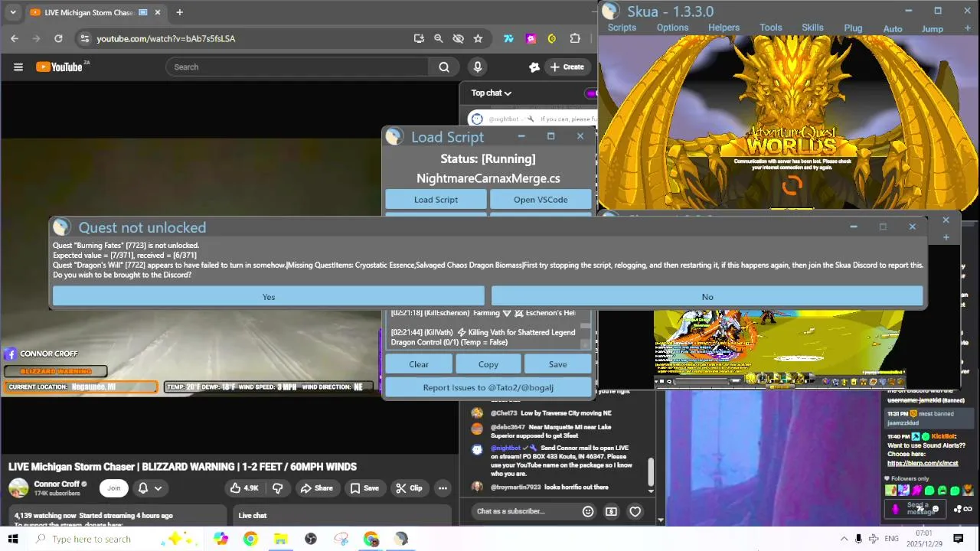Open the Plug menu in Skua

coord(853,28)
